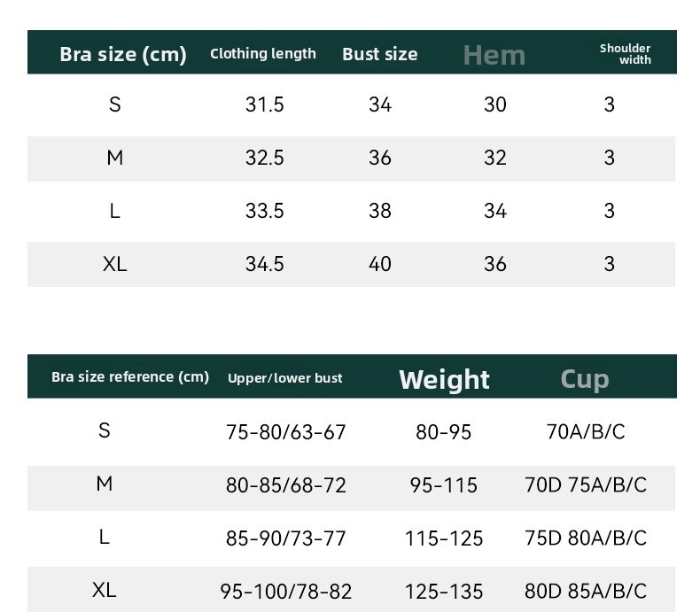Select weight range 95-115
This screenshot has width=700, height=612.
(x=444, y=485)
